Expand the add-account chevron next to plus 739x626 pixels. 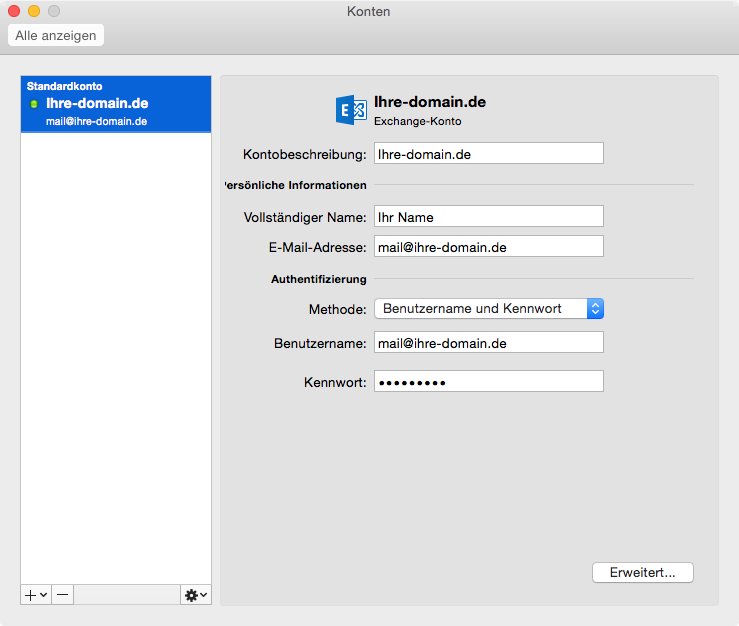point(43,595)
